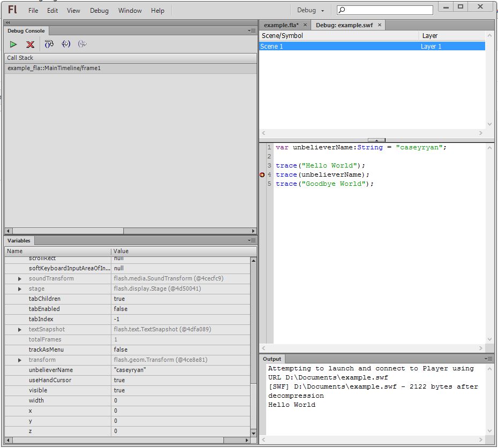Image resolution: width=498 pixels, height=448 pixels.
Task: Click code line 1 var unbelieverName declaration
Action: pos(361,147)
